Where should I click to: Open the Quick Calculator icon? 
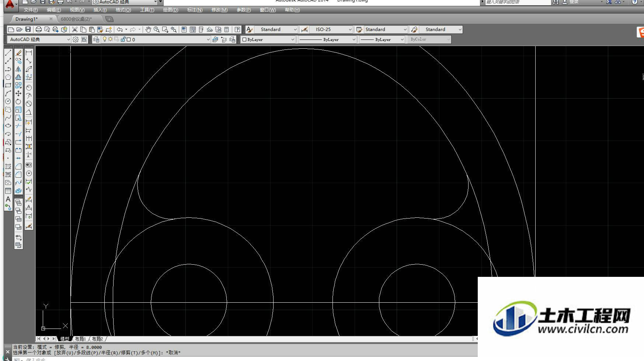click(227, 30)
